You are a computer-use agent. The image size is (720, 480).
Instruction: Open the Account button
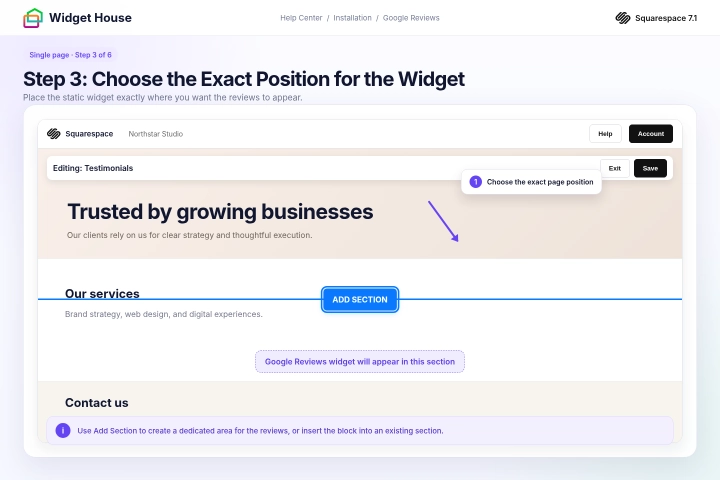click(x=651, y=134)
